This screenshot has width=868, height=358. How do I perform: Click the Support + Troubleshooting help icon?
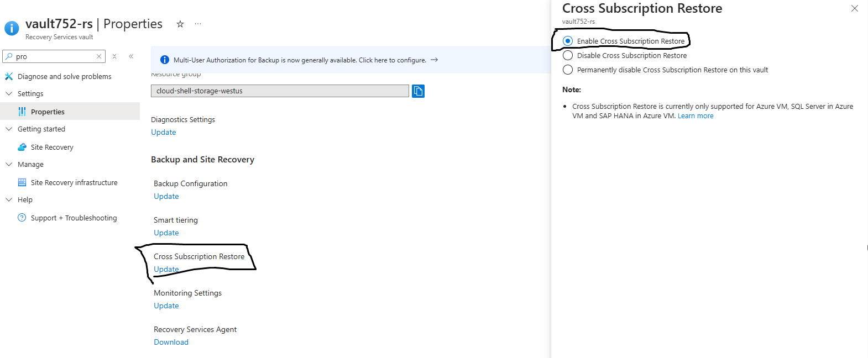[x=22, y=218]
